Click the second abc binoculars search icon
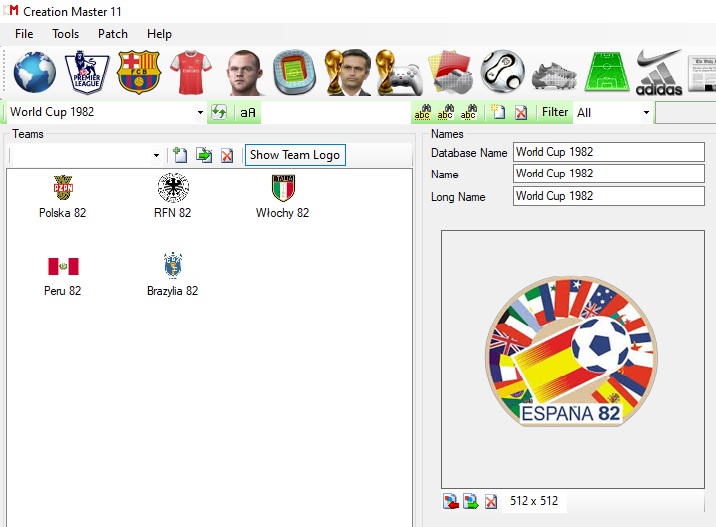Viewport: 716px width, 527px height. [445, 112]
